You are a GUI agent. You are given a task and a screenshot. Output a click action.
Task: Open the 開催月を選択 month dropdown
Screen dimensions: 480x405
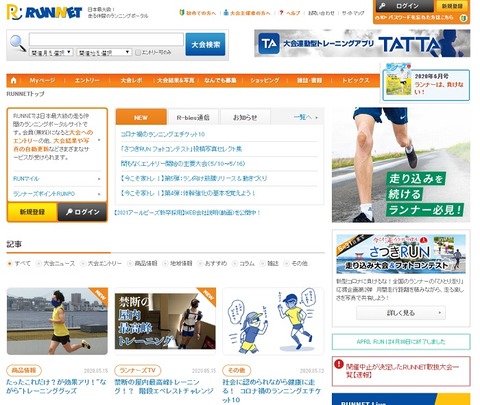click(51, 52)
